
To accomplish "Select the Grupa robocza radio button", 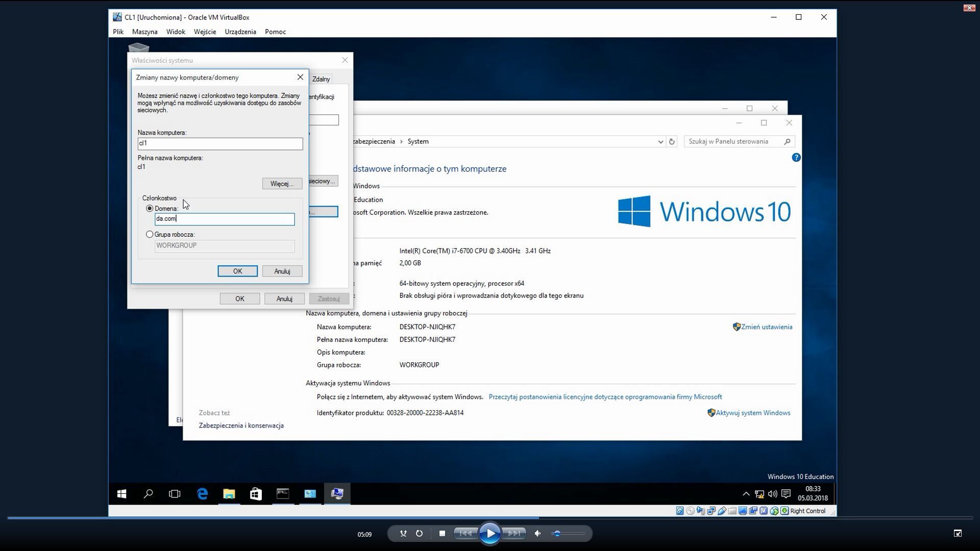I will (150, 234).
